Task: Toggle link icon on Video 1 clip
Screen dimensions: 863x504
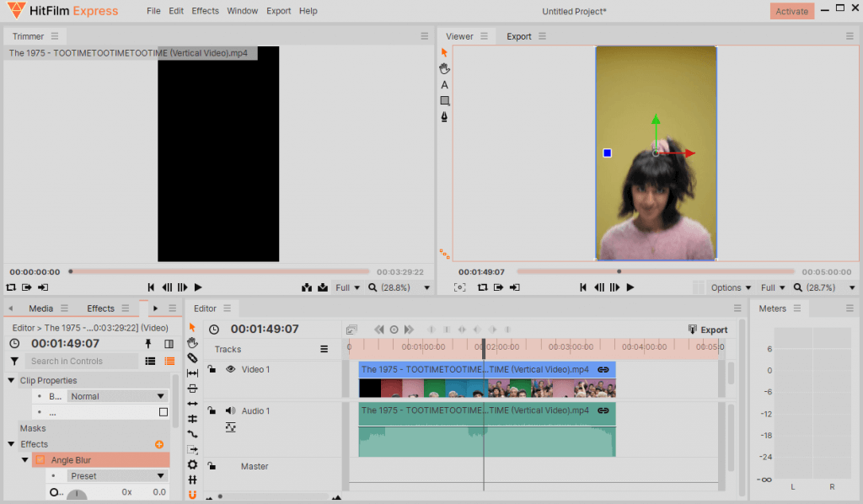Action: click(x=603, y=369)
